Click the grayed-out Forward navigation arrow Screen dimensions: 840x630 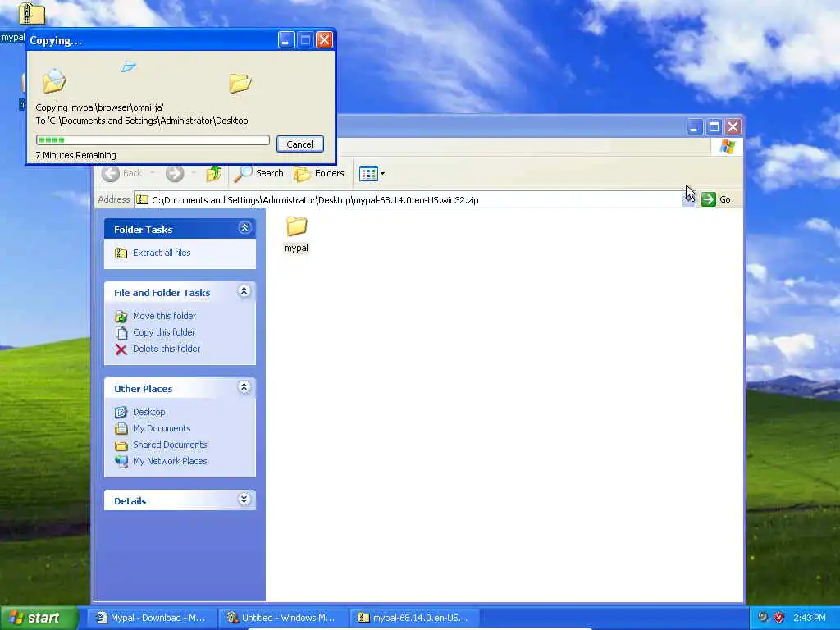click(174, 173)
